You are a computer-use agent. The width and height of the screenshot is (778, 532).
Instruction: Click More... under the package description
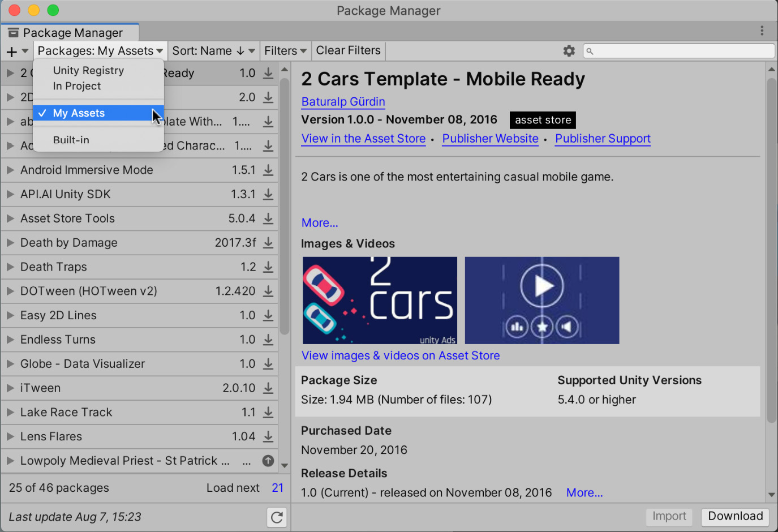320,223
